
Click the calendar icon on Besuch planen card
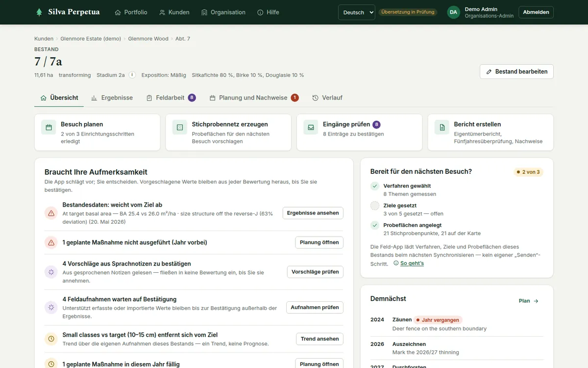pos(49,127)
